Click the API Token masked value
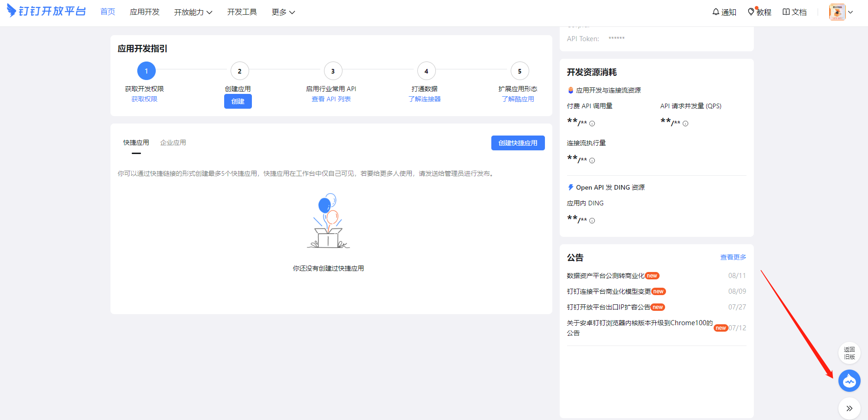The width and height of the screenshot is (868, 420). (617, 38)
